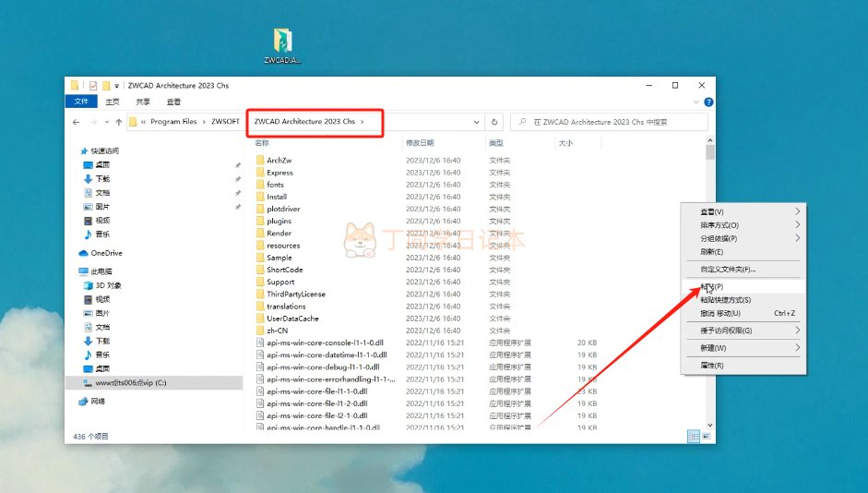Expand the address bar history dropdown

pyautogui.click(x=476, y=122)
